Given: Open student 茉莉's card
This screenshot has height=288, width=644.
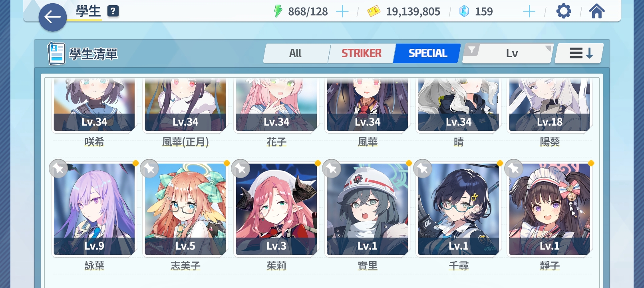Looking at the screenshot, I should pyautogui.click(x=276, y=209).
